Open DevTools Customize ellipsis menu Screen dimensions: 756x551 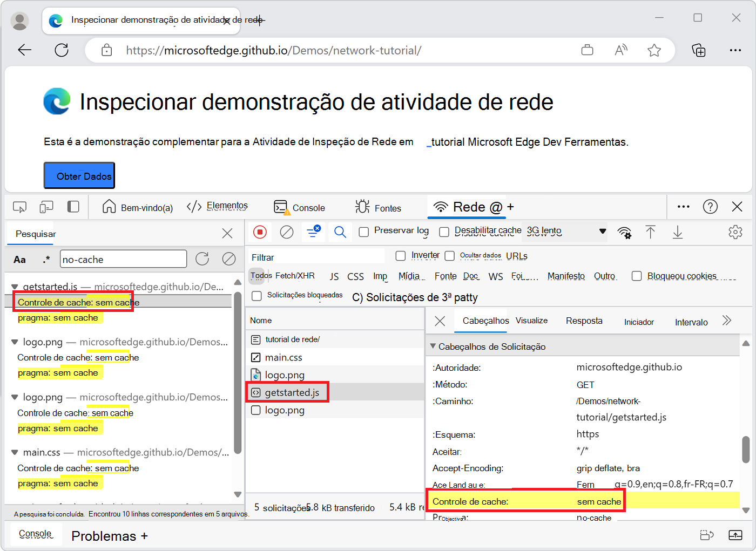[x=684, y=207]
